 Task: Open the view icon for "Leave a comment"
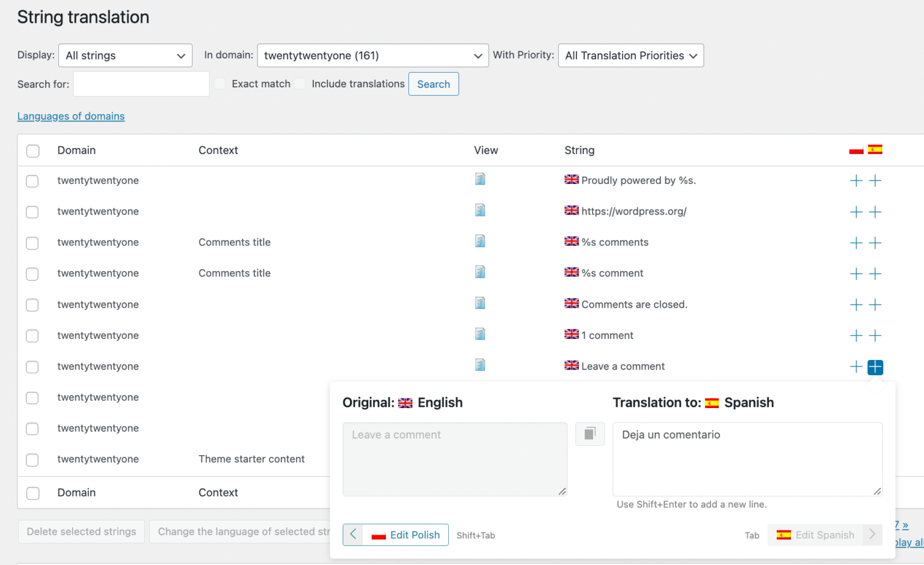tap(480, 364)
